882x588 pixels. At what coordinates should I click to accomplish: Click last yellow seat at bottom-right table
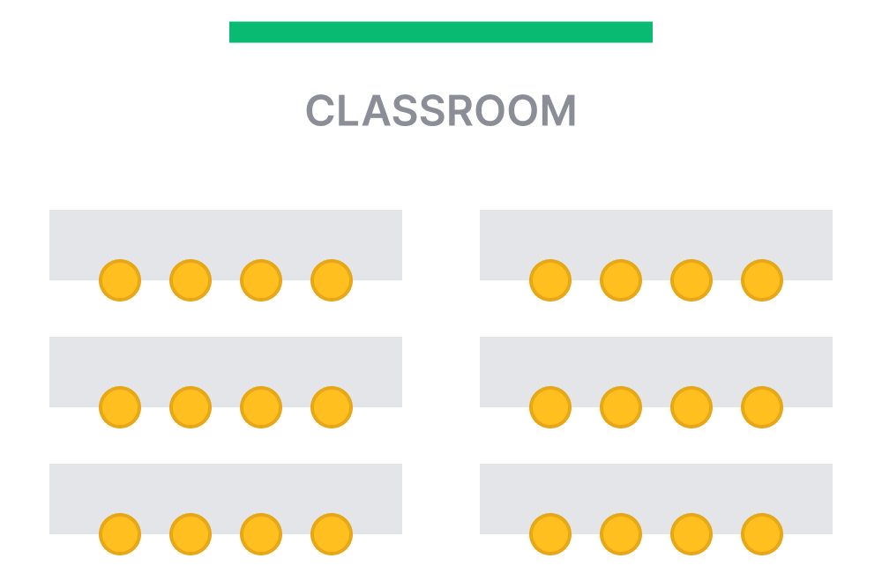pyautogui.click(x=762, y=534)
